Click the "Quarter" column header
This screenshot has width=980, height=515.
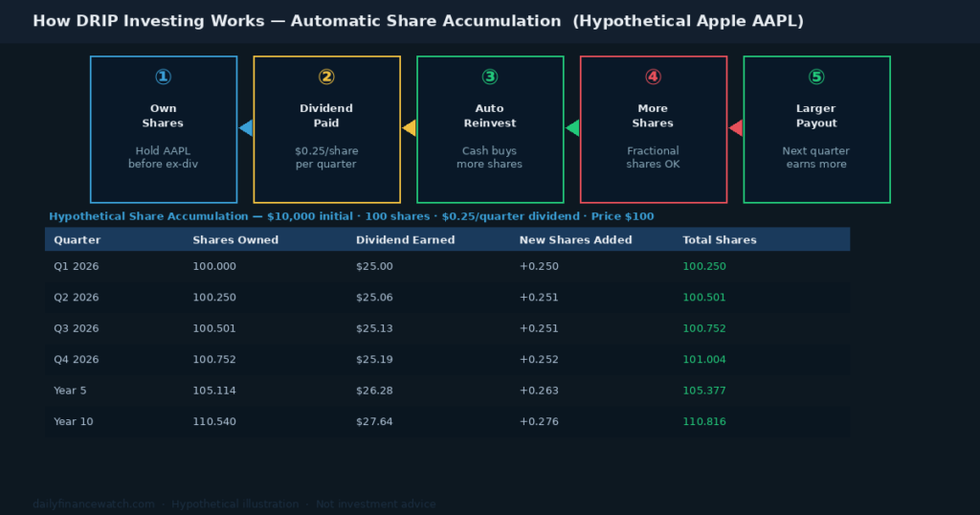(77, 240)
